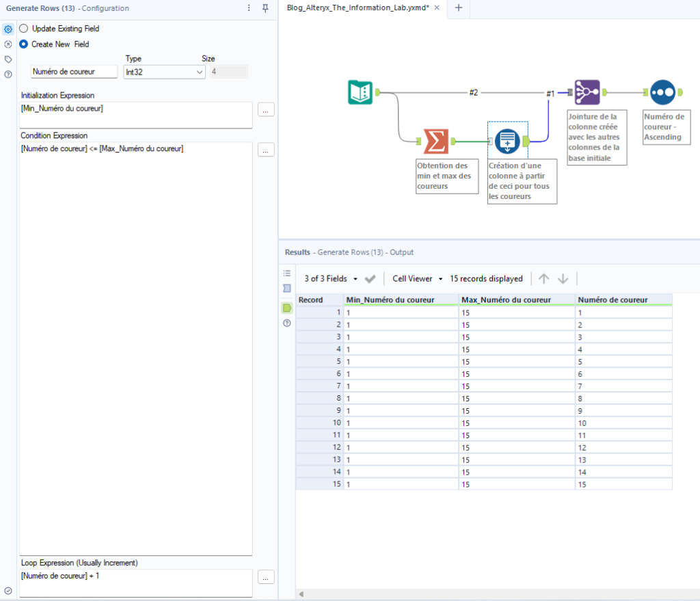Select record 10 row number
700x601 pixels.
[320, 423]
